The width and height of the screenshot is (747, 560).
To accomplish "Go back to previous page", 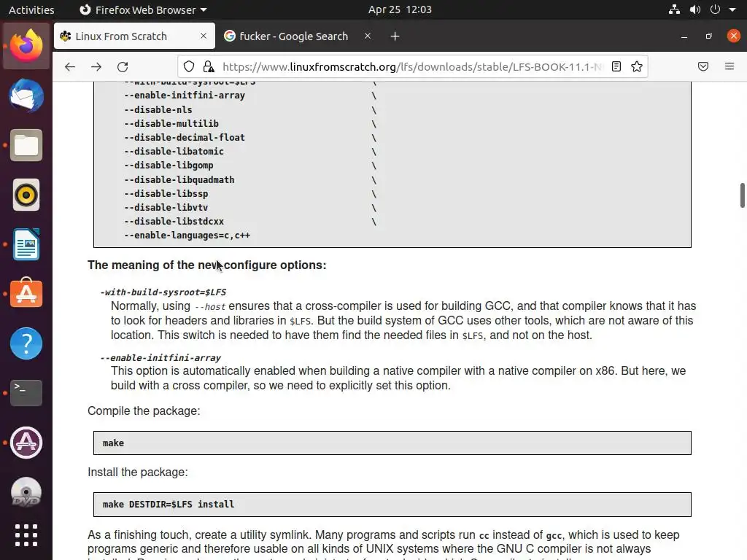I will [70, 66].
